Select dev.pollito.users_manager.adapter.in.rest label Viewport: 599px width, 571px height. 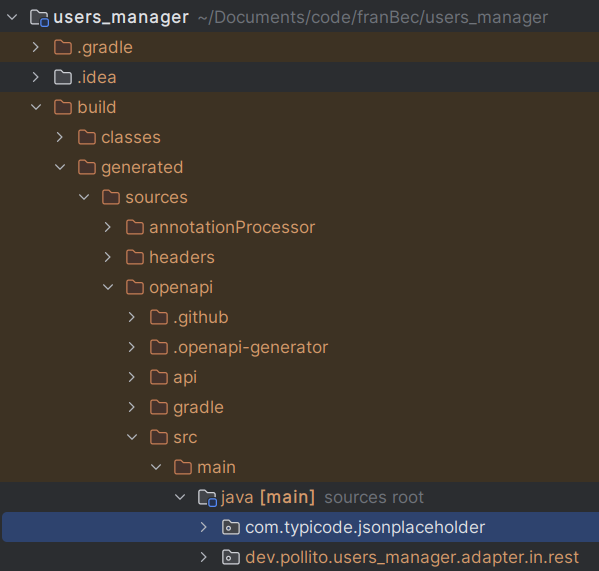tap(412, 558)
